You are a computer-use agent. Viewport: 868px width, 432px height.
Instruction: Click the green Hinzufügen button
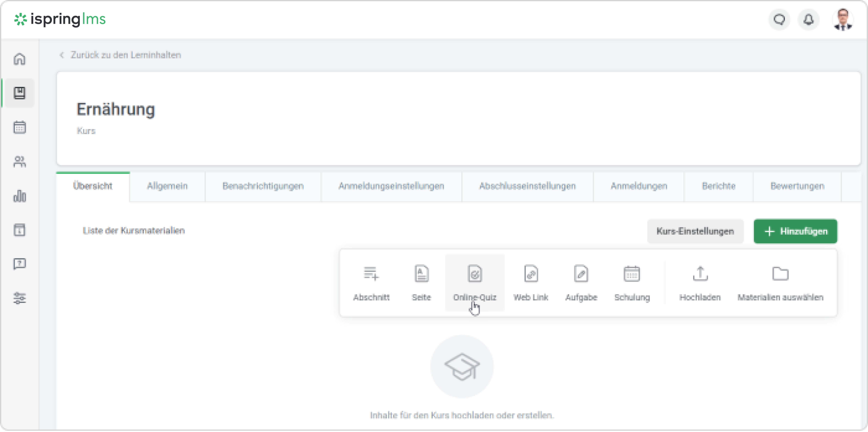tap(795, 231)
